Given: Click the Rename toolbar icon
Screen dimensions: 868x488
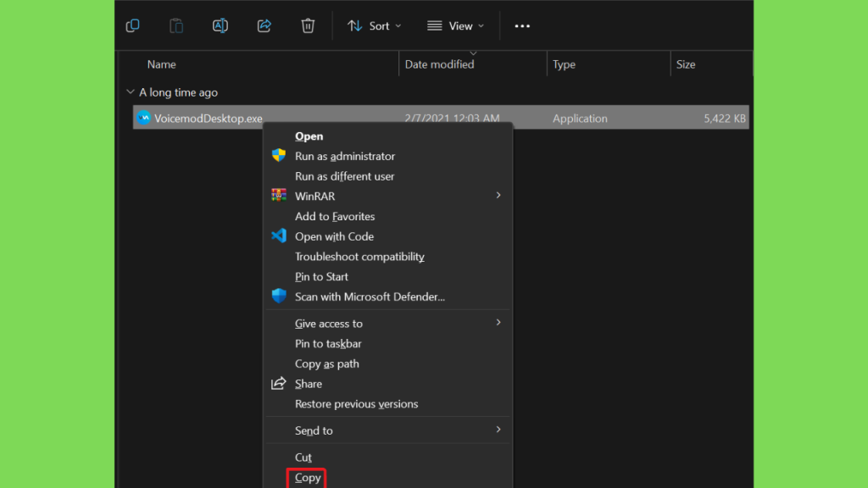Looking at the screenshot, I should click(x=220, y=25).
